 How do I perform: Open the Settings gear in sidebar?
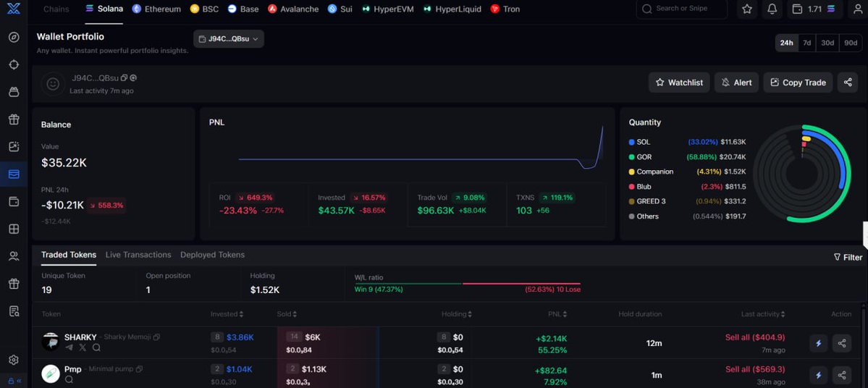pos(14,360)
